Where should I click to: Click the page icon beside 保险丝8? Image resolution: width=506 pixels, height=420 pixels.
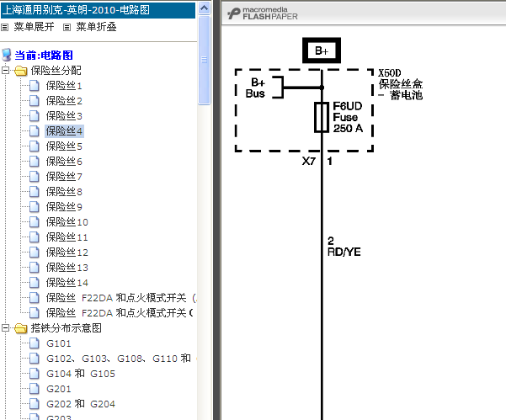[35, 192]
